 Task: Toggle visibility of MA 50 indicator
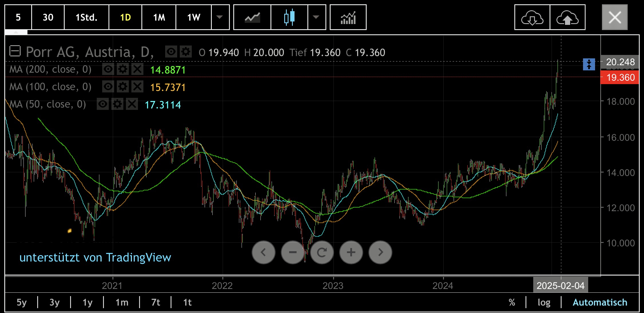click(x=102, y=104)
